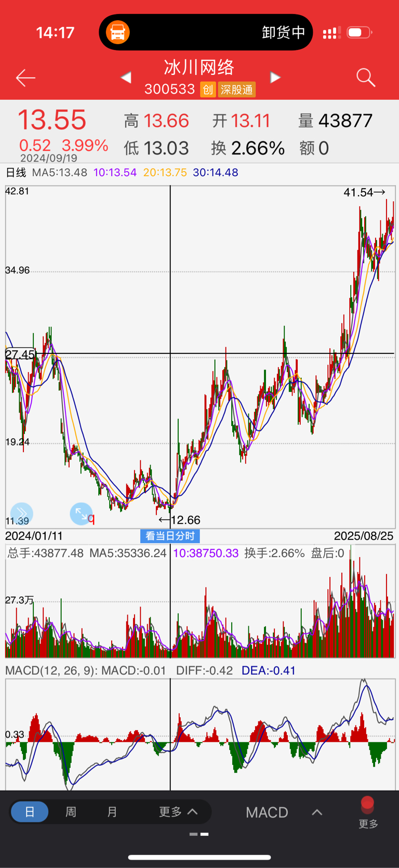Tap the home indicator bar
399x868 pixels.
point(199,858)
